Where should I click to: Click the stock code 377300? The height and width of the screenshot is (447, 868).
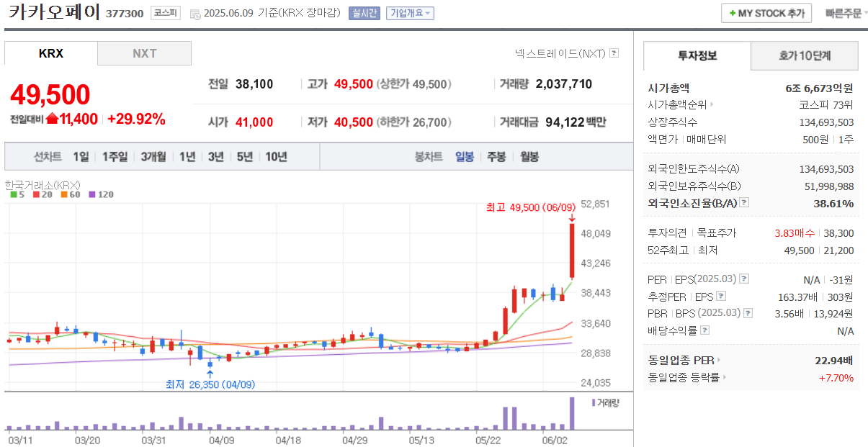click(125, 14)
